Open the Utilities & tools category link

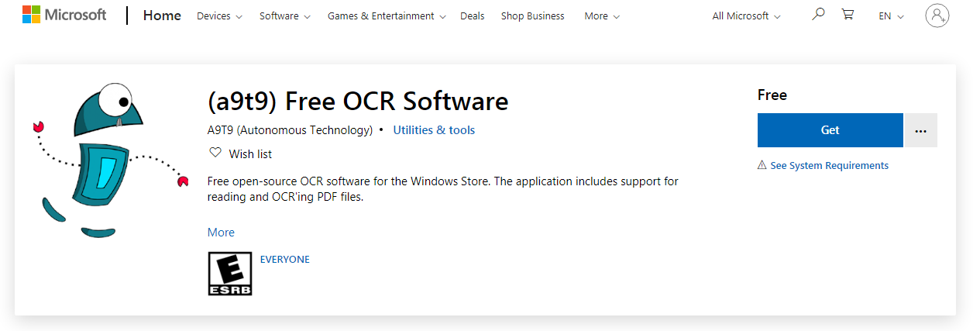coord(434,130)
